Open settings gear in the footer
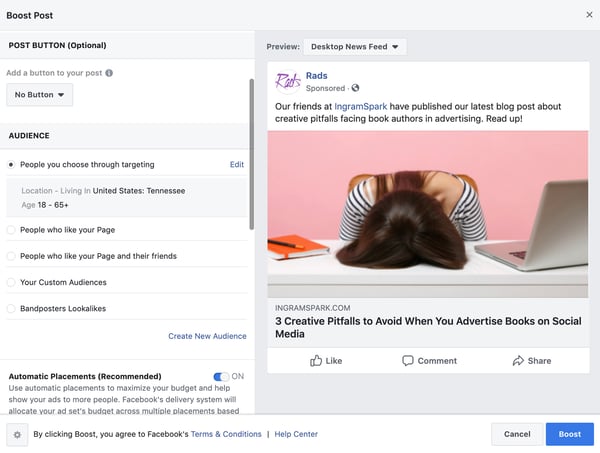 (17, 435)
